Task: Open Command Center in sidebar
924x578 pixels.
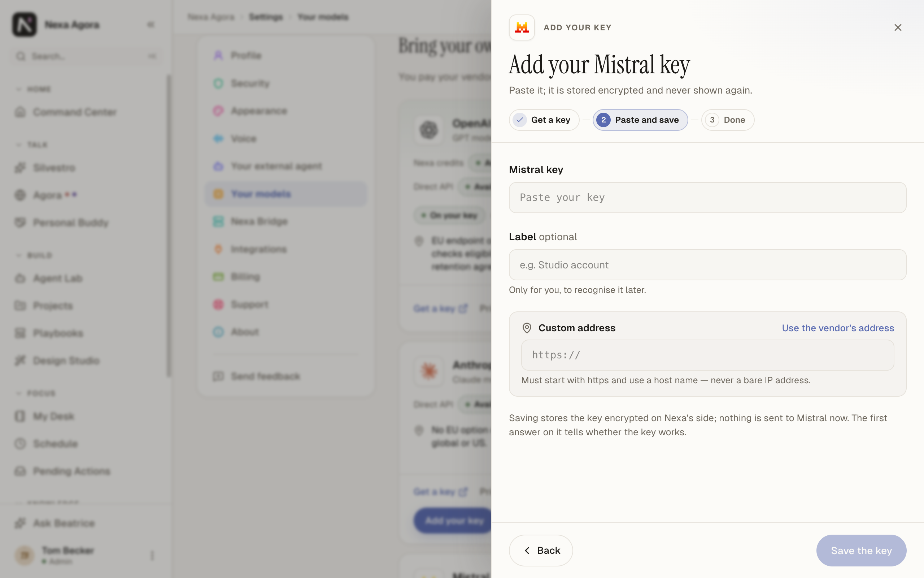Action: pos(86,112)
